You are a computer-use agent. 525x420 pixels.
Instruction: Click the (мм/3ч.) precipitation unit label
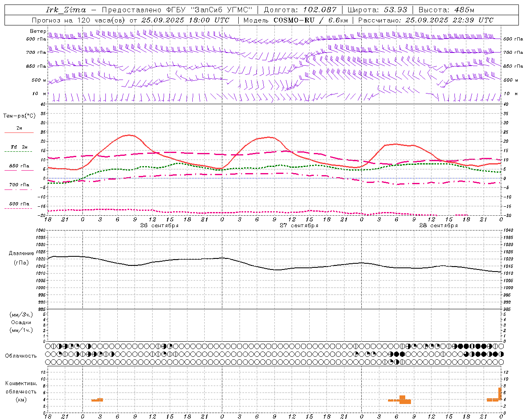21,315
